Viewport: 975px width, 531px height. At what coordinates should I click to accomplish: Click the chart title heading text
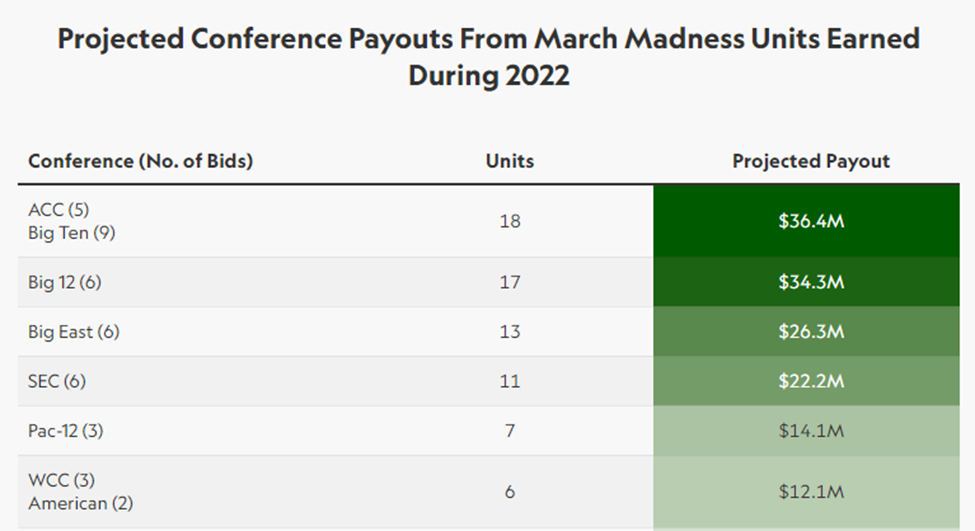pos(488,57)
